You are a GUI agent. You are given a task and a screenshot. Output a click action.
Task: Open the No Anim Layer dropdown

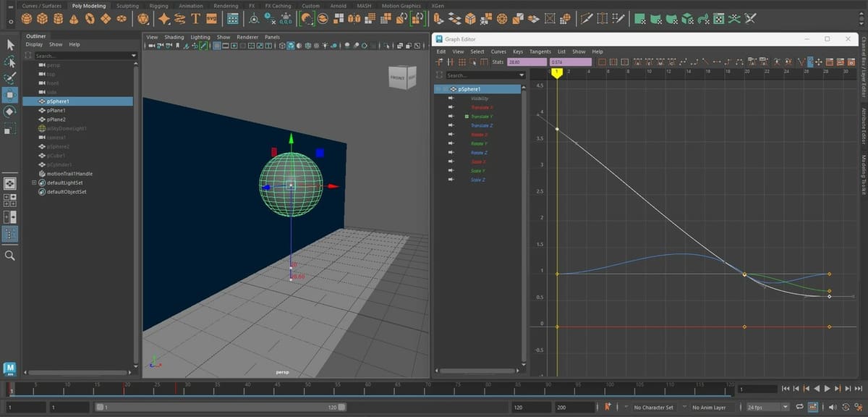point(712,408)
